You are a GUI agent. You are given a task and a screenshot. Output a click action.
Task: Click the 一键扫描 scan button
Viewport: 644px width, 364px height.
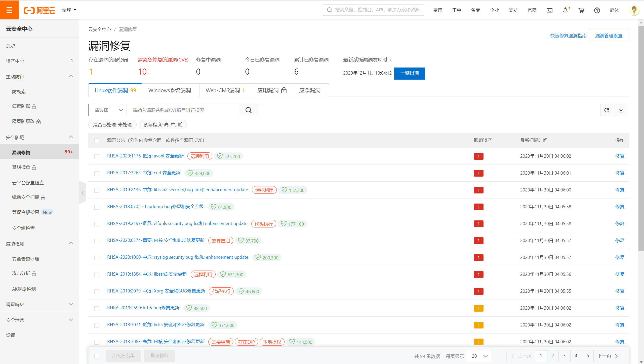(410, 73)
